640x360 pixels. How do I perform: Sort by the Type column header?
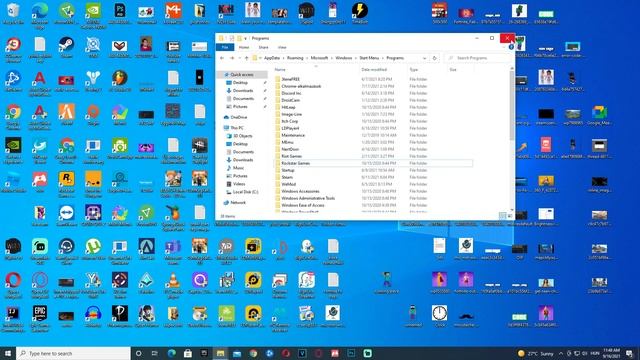tap(413, 70)
